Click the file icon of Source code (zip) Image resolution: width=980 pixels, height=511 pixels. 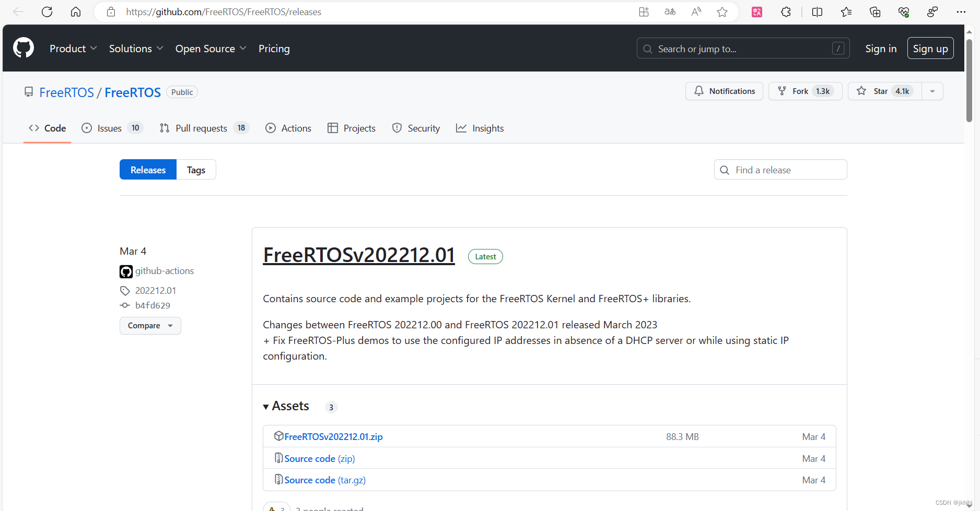(x=279, y=458)
